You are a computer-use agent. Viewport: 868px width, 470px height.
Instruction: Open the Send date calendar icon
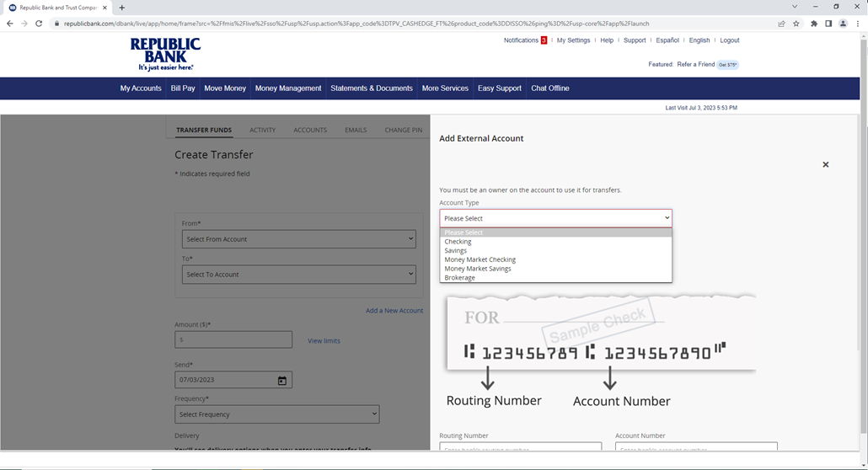click(x=281, y=381)
